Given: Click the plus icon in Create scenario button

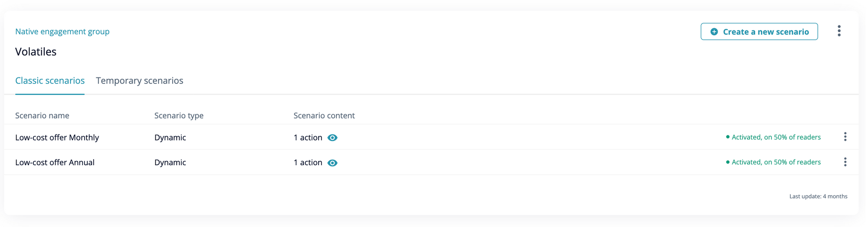Looking at the screenshot, I should pos(714,32).
